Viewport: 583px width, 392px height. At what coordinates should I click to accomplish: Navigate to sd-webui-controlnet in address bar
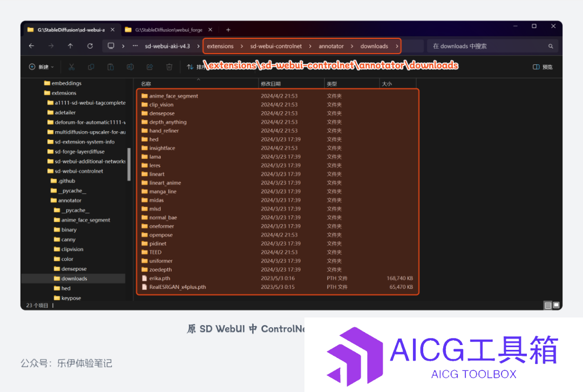(276, 46)
